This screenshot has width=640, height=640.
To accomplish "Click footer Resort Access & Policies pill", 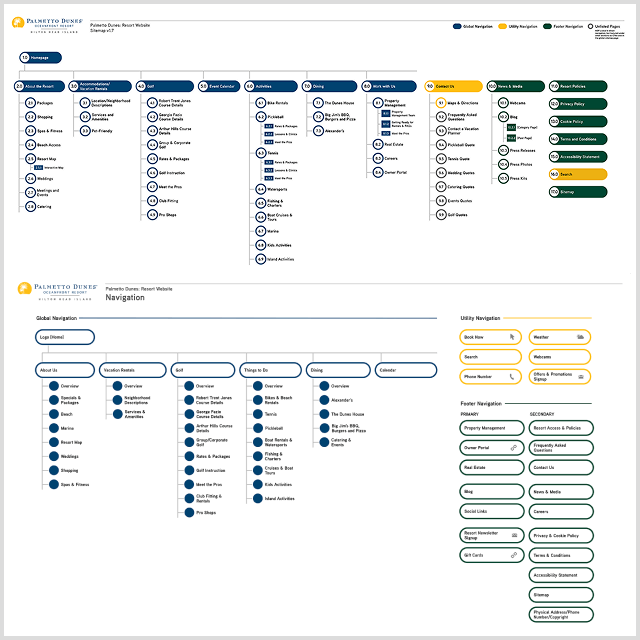I will coord(561,428).
